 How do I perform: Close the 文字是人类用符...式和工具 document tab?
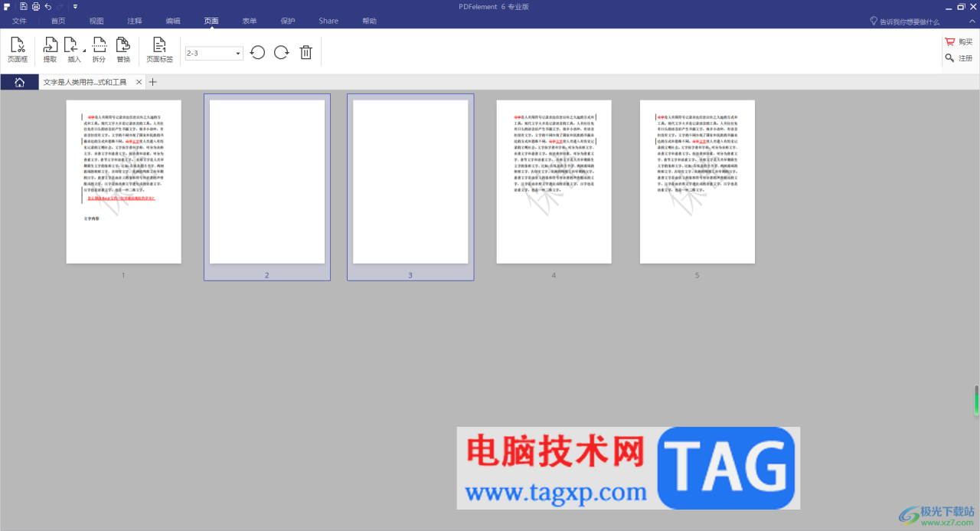pos(139,82)
